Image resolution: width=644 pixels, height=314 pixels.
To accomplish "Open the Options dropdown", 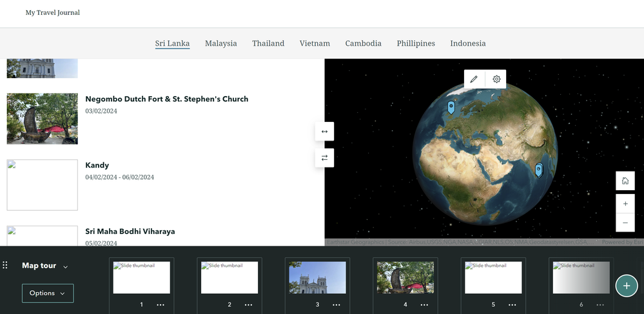I will (x=48, y=293).
